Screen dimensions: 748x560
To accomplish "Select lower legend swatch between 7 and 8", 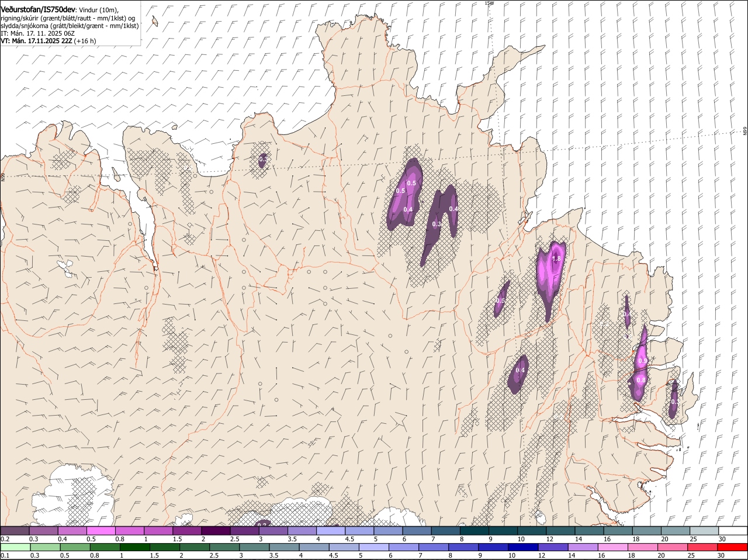I will pyautogui.click(x=434, y=547).
